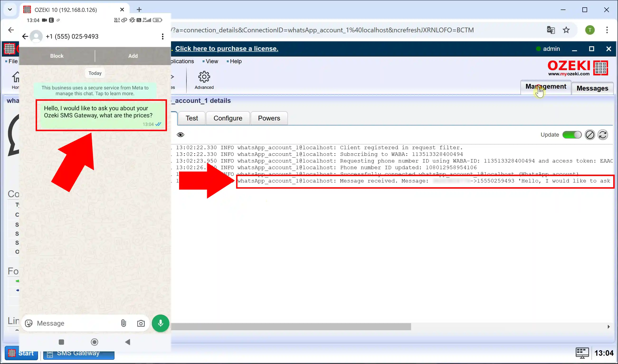Viewport: 618px width, 364px height.
Task: Toggle Block contact option
Action: coord(57,55)
